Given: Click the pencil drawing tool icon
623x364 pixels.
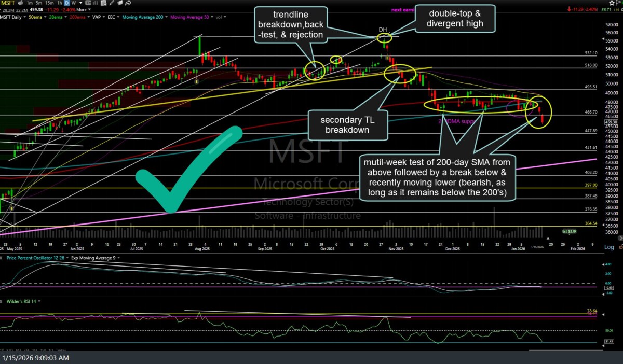Looking at the screenshot, I should coord(112,3).
